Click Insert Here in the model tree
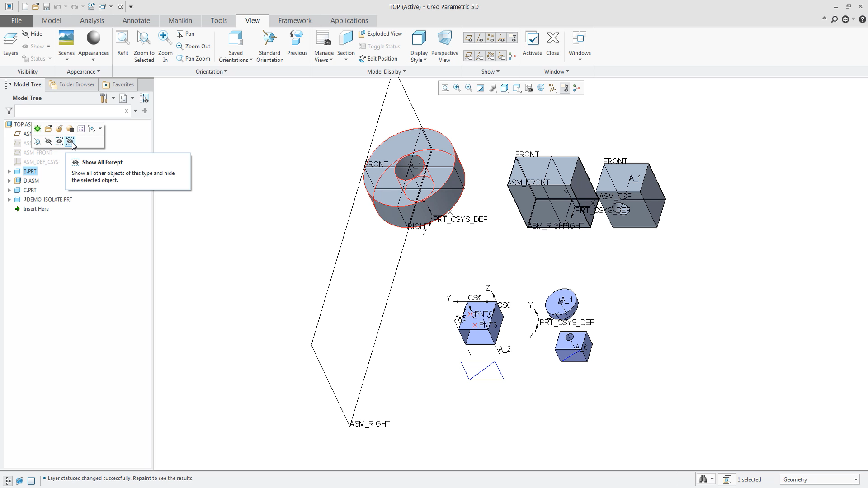Viewport: 868px width, 488px height. coord(36,209)
